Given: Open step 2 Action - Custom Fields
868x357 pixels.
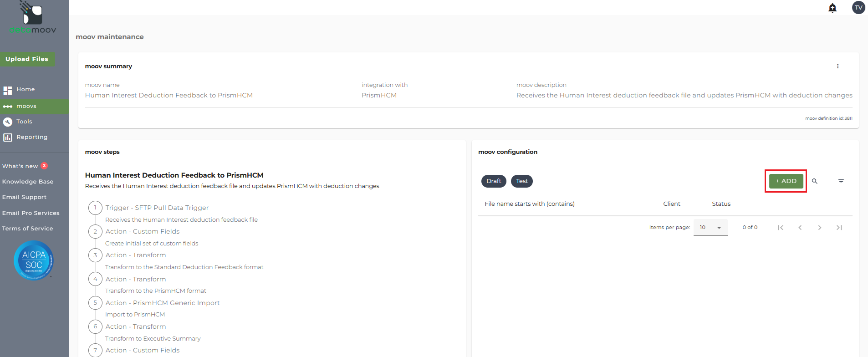Looking at the screenshot, I should (x=143, y=231).
